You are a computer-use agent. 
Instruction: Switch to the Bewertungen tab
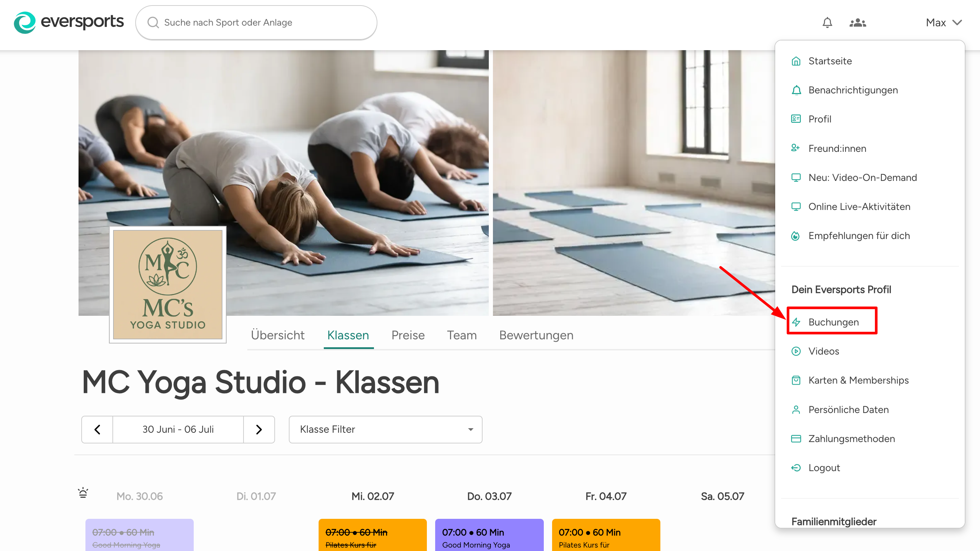[536, 335]
